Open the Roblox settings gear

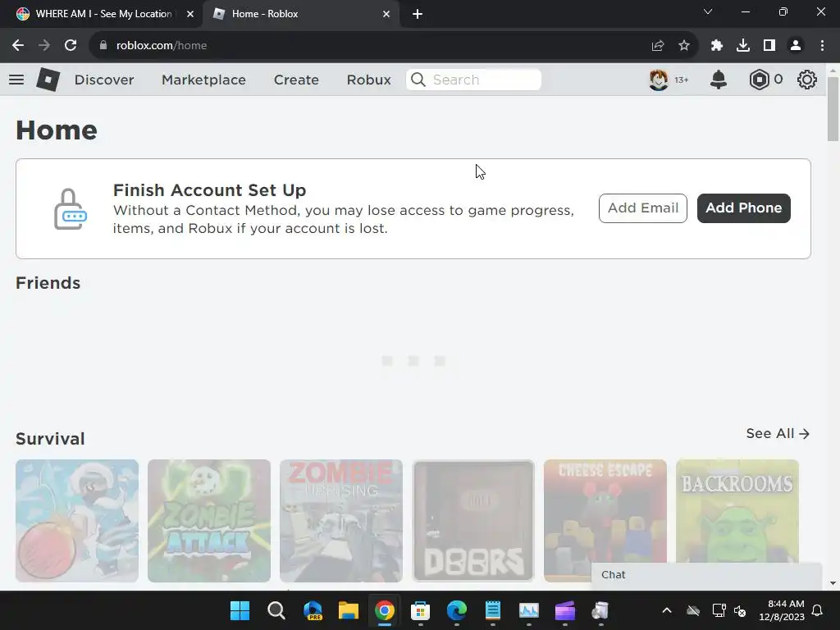pos(807,80)
